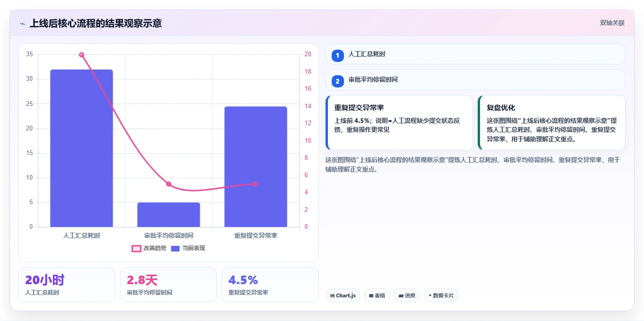Click the trend point above 重复提交异常率 bar
Viewport: 644px width, 321px height.
(x=256, y=184)
